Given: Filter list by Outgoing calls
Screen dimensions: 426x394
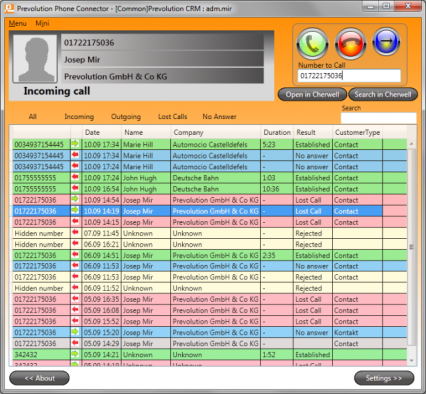Looking at the screenshot, I should coord(126,117).
